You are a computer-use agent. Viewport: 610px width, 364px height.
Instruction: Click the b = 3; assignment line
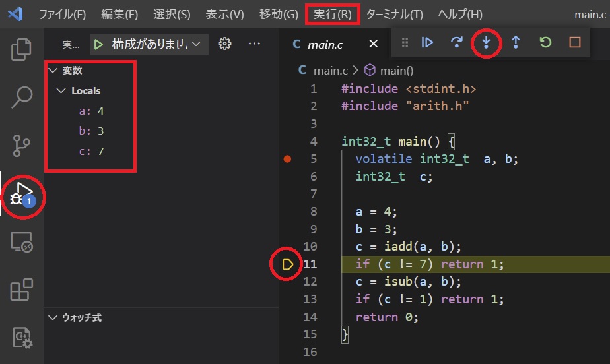pyautogui.click(x=376, y=229)
